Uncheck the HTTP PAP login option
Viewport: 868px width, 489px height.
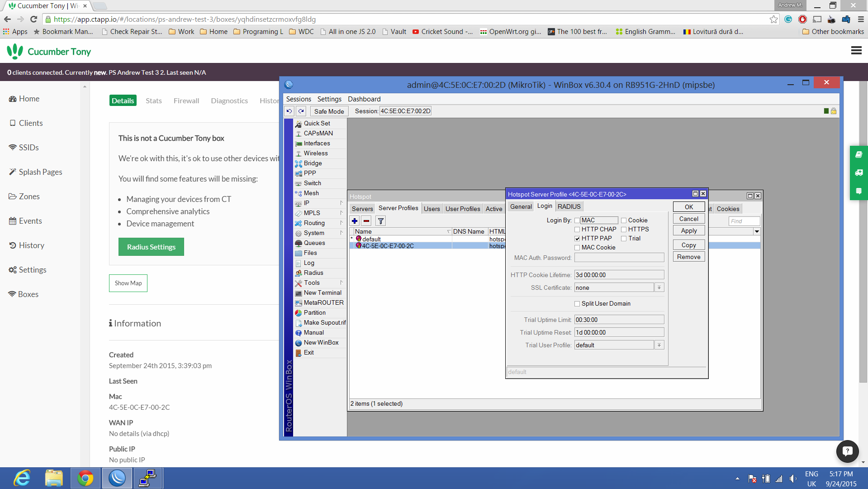pos(577,239)
